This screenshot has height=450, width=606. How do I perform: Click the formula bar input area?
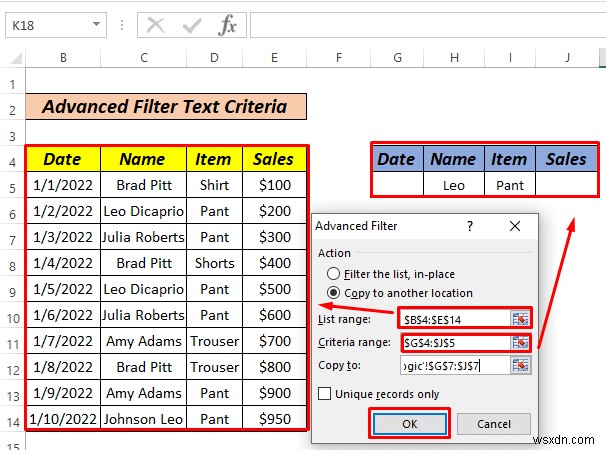coord(428,26)
